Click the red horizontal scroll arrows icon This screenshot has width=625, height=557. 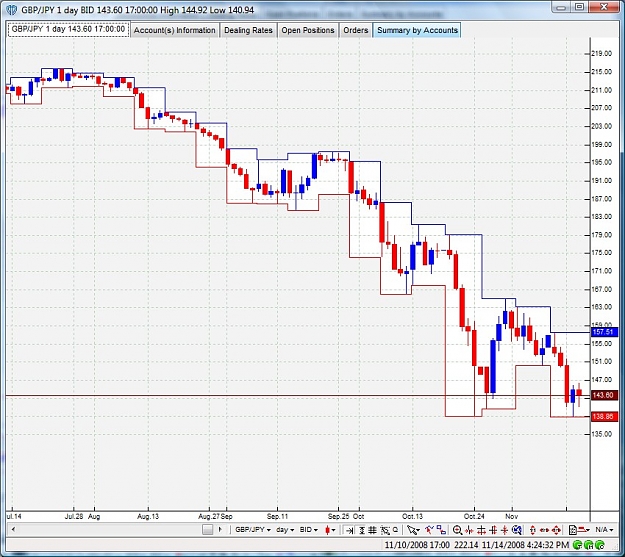(x=544, y=530)
